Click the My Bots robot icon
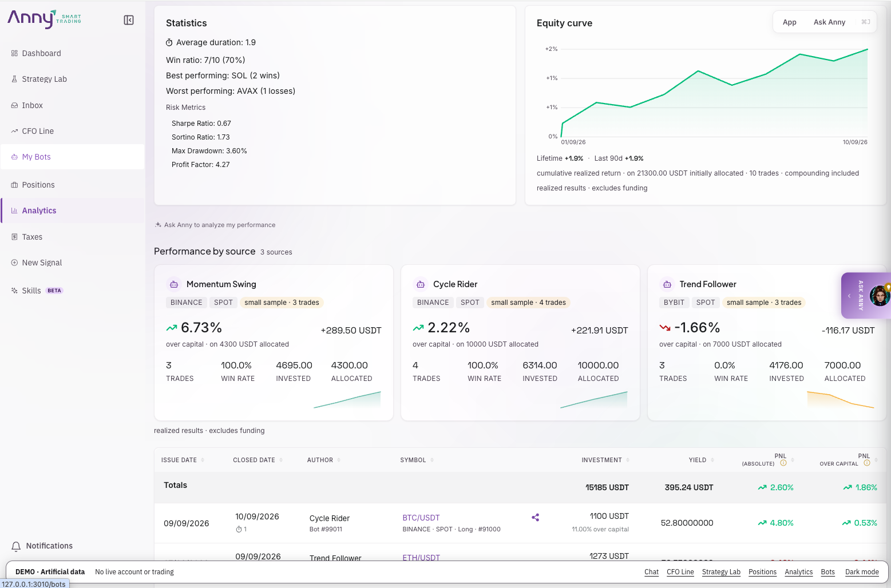891x588 pixels. coord(14,157)
